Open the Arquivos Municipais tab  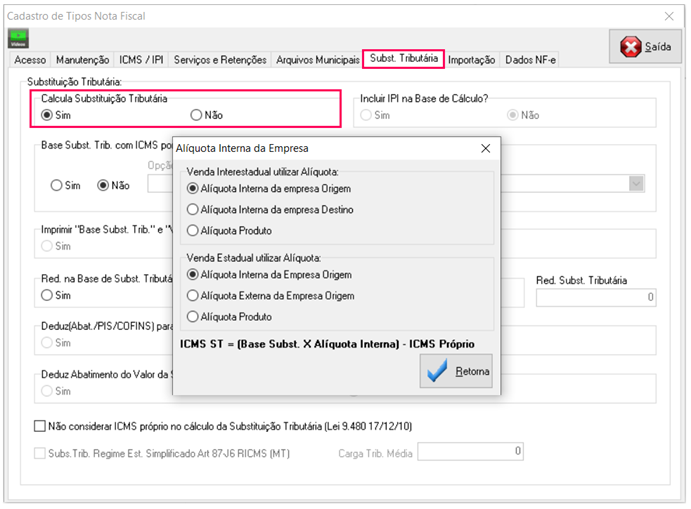click(x=317, y=60)
